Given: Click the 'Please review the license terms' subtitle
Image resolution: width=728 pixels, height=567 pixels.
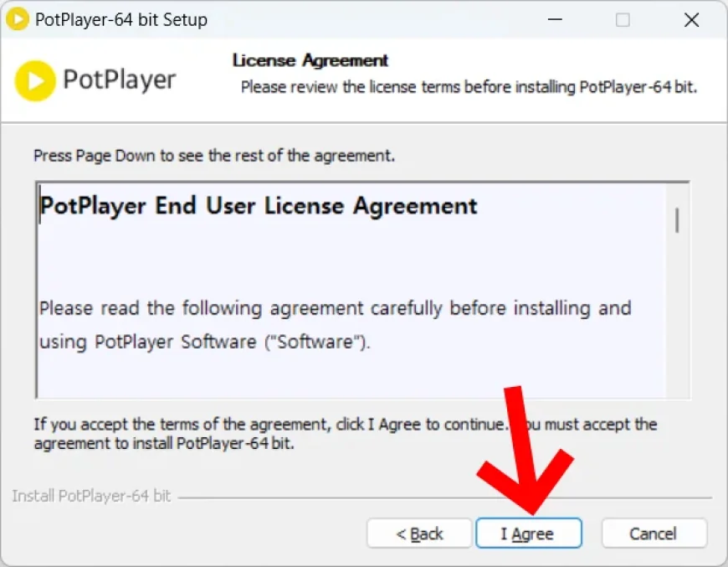Looking at the screenshot, I should point(469,87).
